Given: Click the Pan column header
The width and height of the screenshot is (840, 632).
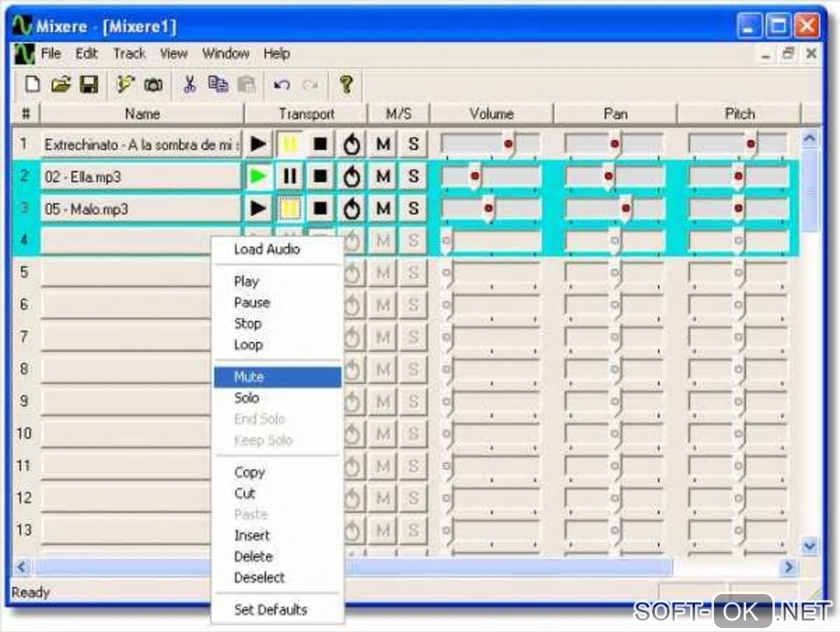Looking at the screenshot, I should [x=615, y=115].
